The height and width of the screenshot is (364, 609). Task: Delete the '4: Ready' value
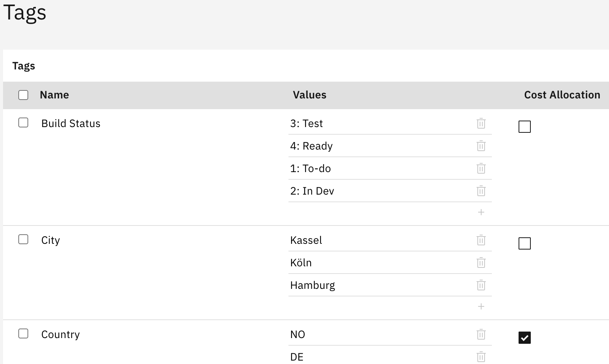481,146
